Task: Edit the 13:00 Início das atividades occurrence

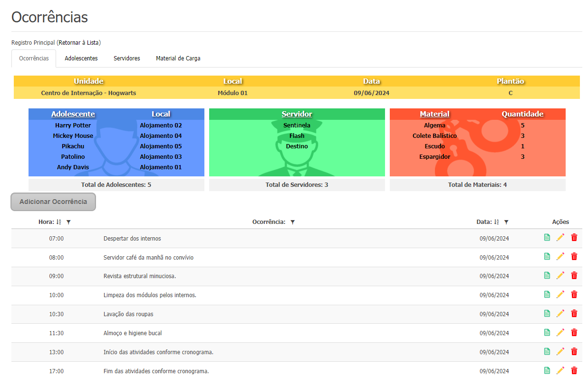Action: click(560, 351)
